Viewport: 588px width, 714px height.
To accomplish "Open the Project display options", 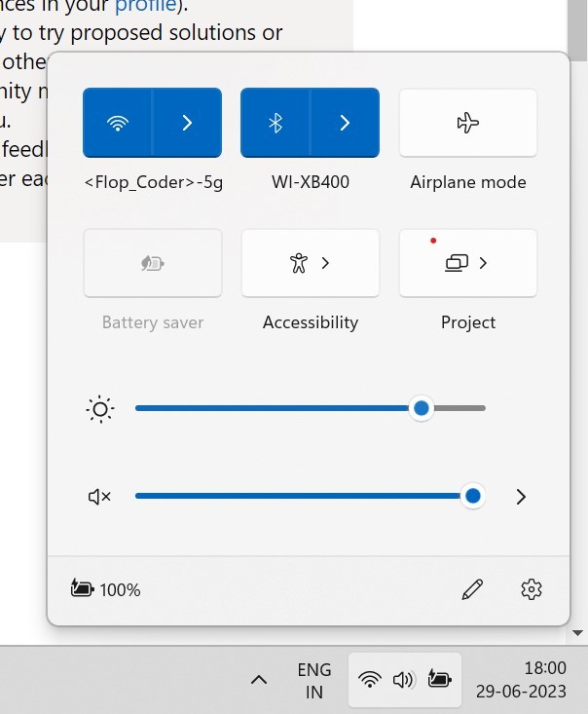I will [468, 263].
